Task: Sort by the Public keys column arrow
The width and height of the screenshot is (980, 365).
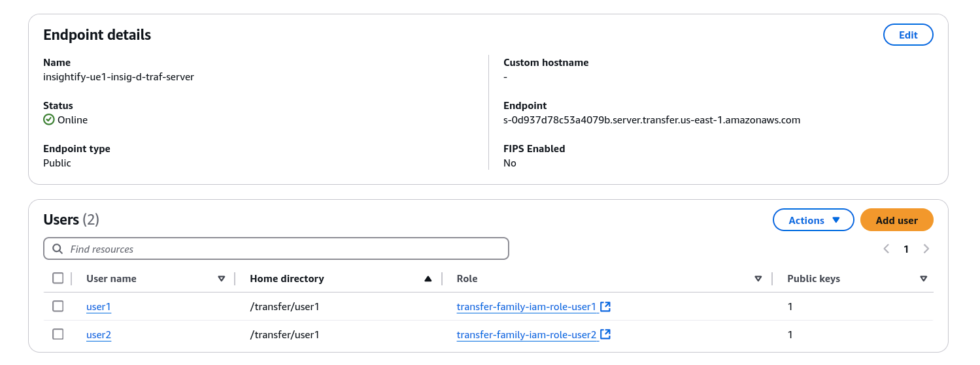Action: tap(923, 279)
